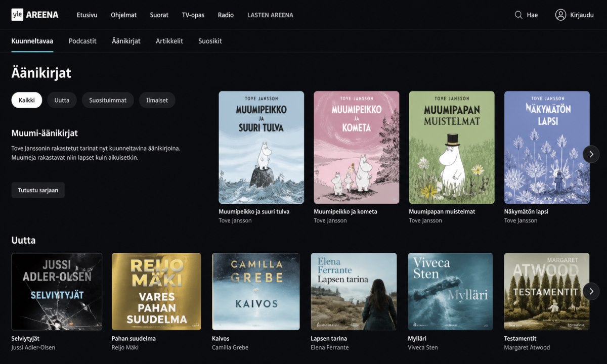Show next Muumi audiobooks with arrow
The height and width of the screenshot is (364, 607).
click(x=591, y=154)
